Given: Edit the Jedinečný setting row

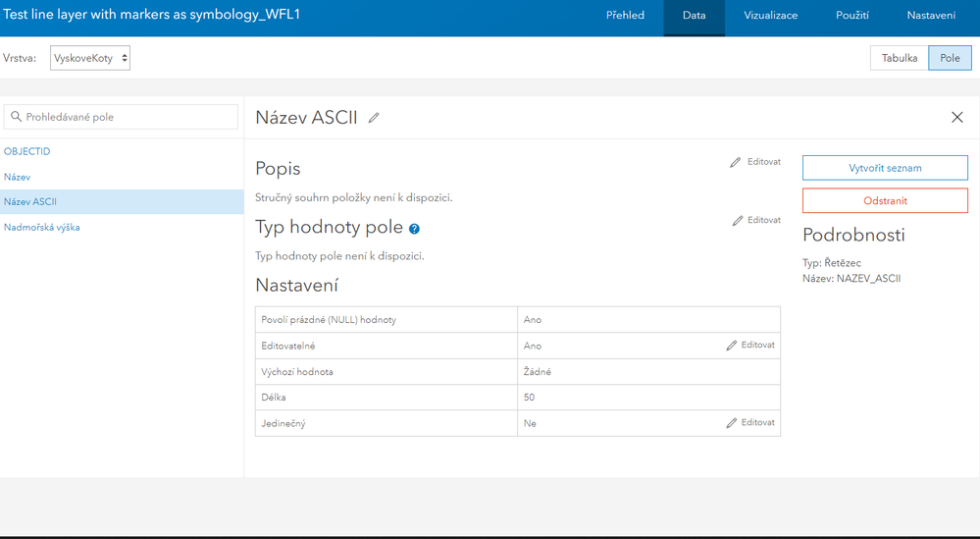Looking at the screenshot, I should click(750, 423).
